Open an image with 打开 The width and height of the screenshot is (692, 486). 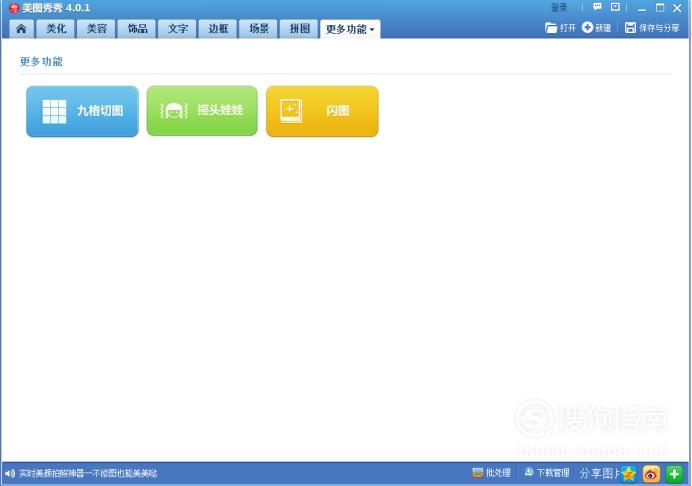point(560,28)
